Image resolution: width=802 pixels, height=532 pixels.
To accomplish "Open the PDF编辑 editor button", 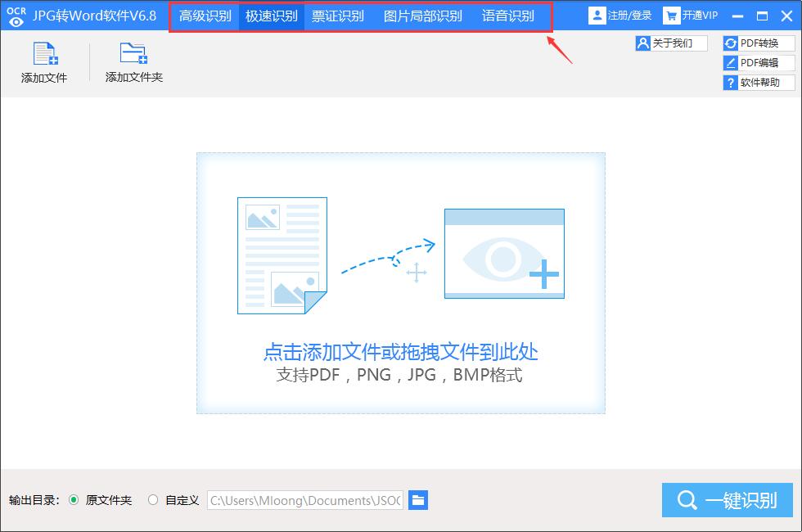I will (x=731, y=63).
